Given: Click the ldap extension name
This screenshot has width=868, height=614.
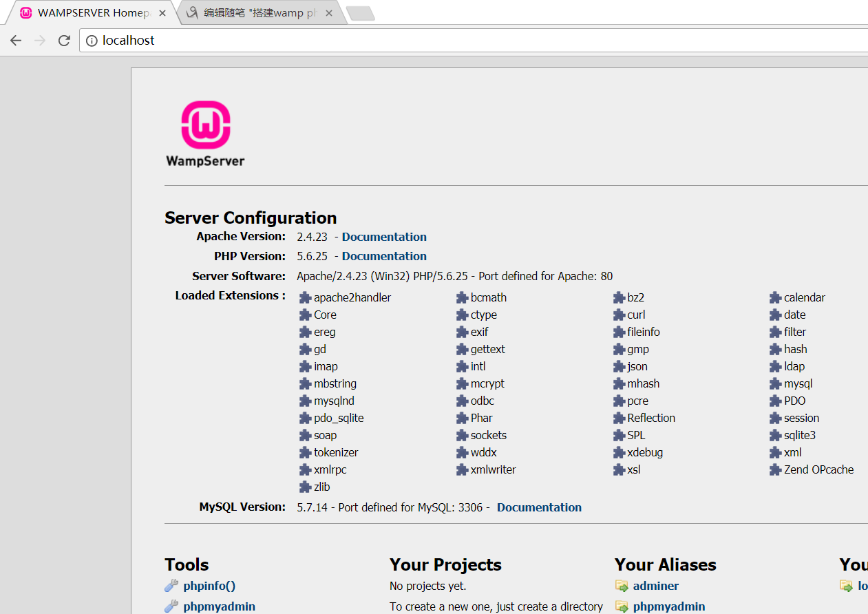Looking at the screenshot, I should click(794, 366).
